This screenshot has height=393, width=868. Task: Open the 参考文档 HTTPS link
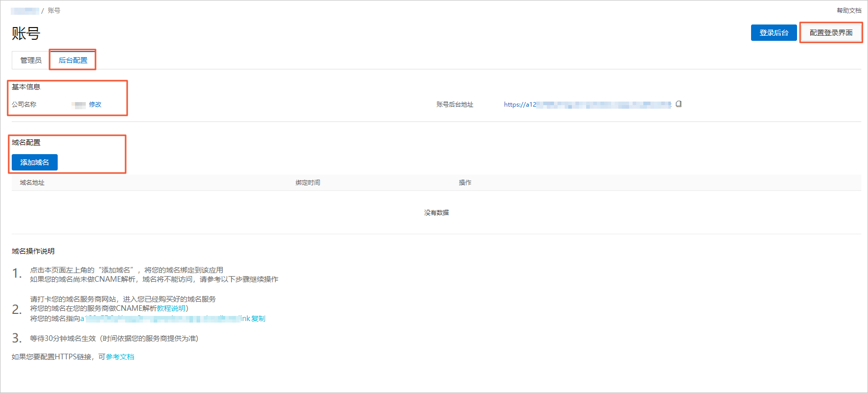click(120, 357)
